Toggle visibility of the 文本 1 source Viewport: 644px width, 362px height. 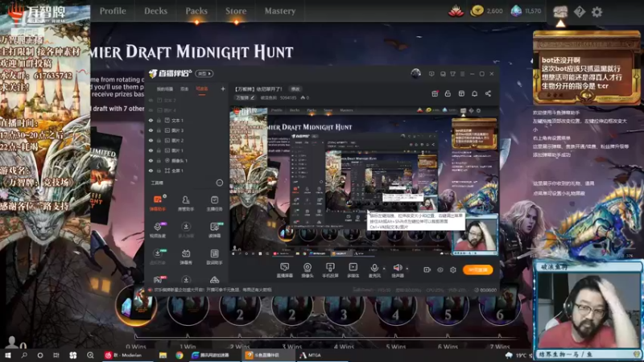click(x=151, y=121)
